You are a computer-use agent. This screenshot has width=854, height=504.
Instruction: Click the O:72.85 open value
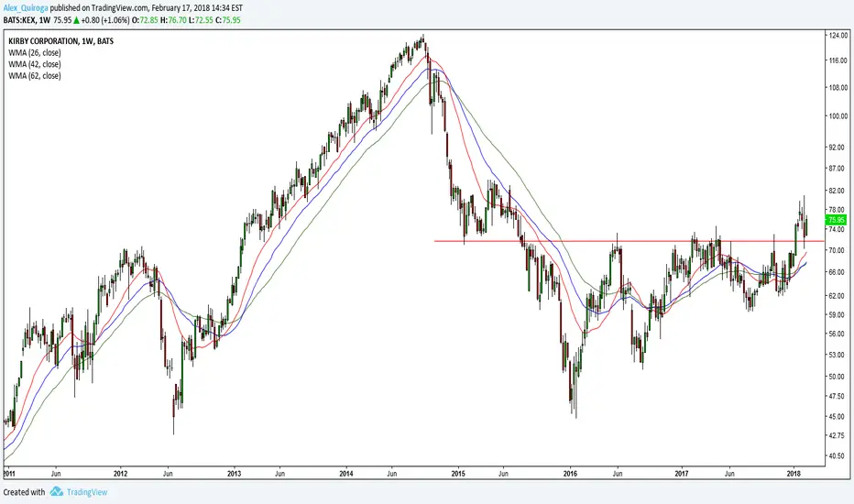click(x=146, y=20)
